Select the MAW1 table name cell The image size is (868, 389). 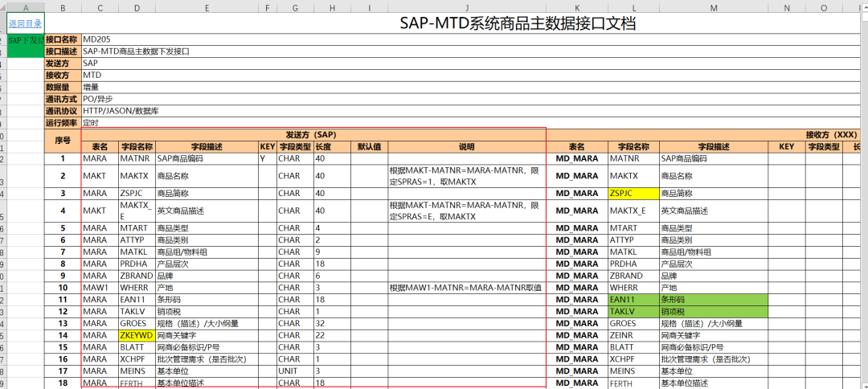pyautogui.click(x=100, y=288)
